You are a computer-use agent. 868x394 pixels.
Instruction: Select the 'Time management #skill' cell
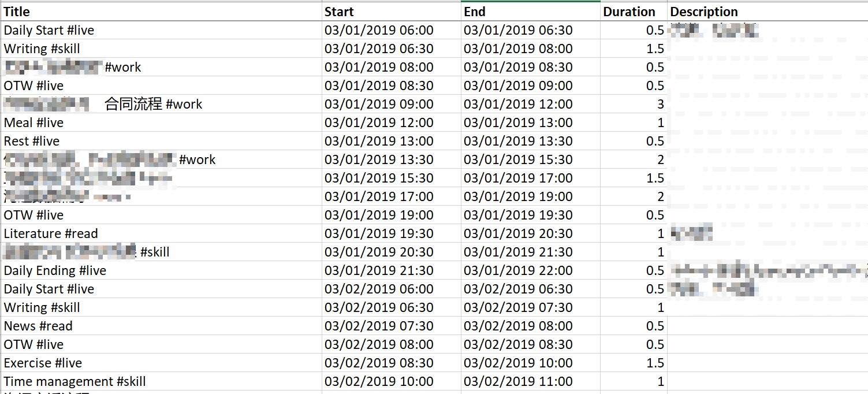tap(161, 381)
